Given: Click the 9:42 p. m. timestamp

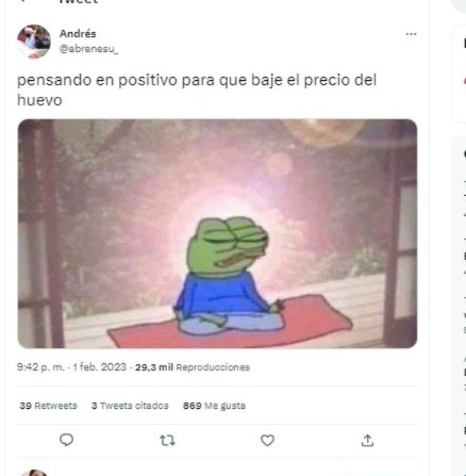Looking at the screenshot, I should (40, 367).
